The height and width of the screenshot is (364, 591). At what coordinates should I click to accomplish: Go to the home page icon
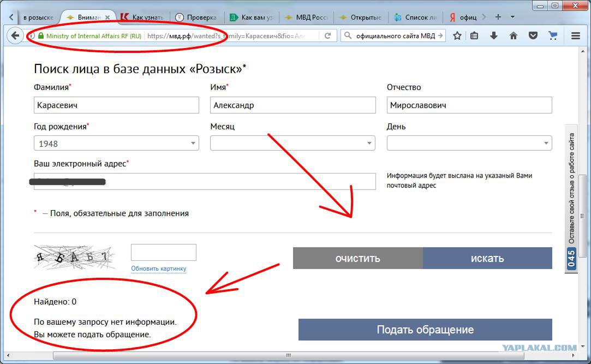pos(514,36)
